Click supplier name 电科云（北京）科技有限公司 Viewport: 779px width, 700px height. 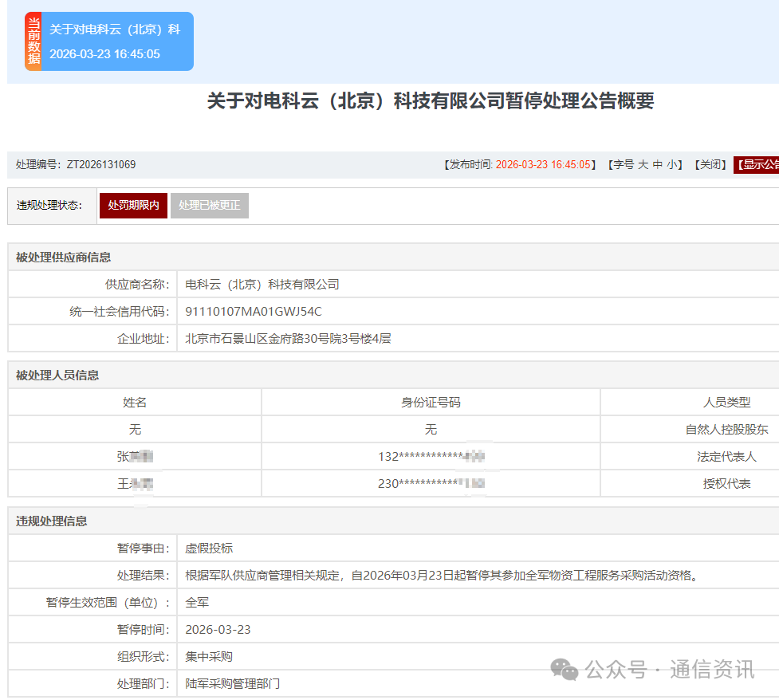coord(262,285)
